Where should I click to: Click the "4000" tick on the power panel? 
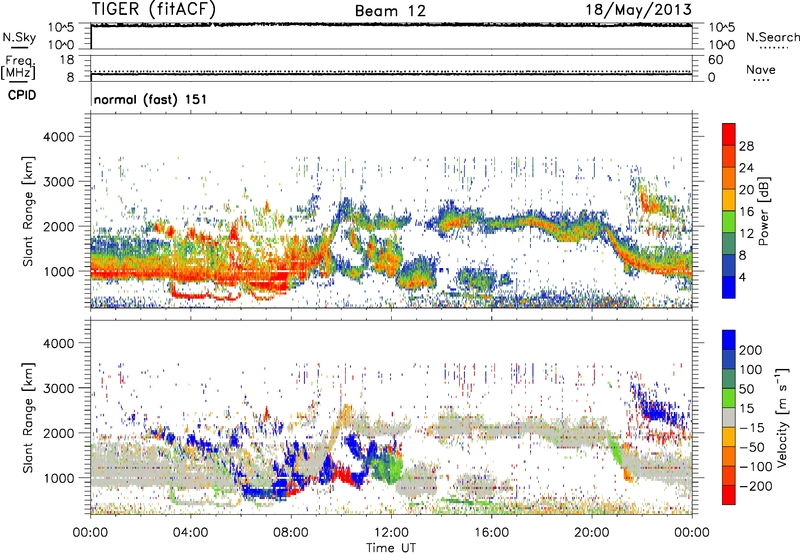pyautogui.click(x=58, y=137)
